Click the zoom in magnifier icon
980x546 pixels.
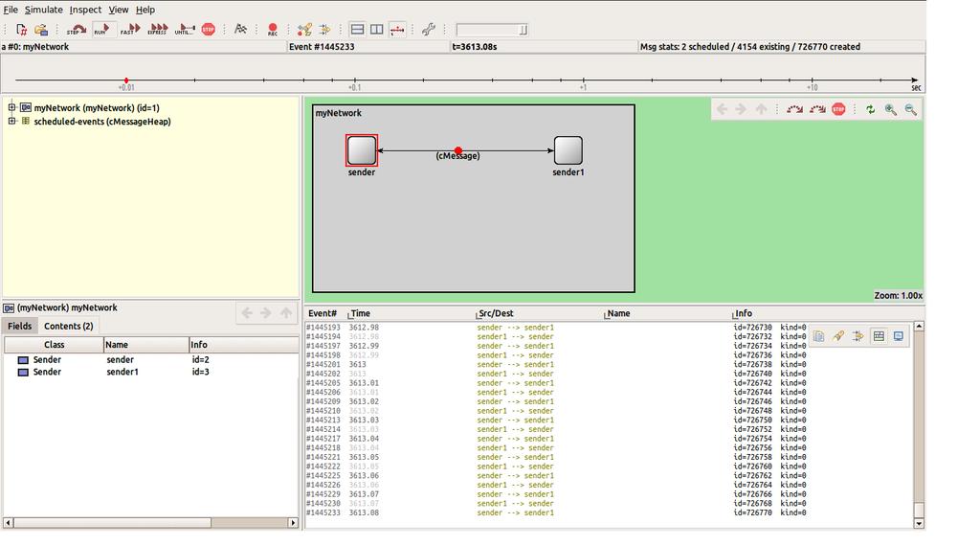(x=891, y=109)
